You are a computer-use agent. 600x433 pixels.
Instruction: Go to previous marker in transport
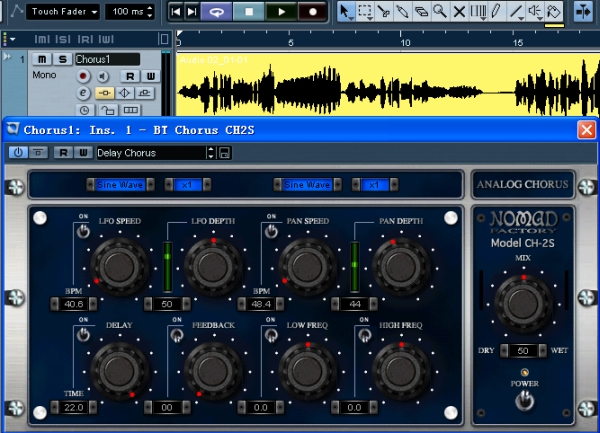(x=176, y=12)
